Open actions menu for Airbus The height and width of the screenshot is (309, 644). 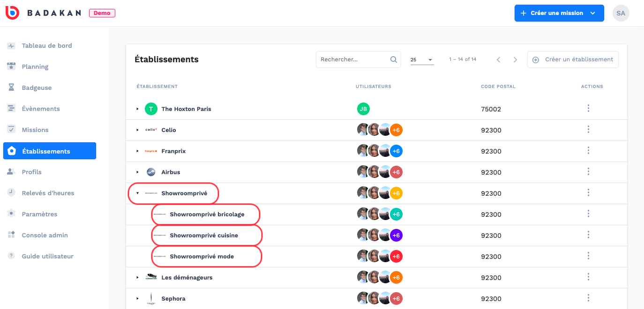(588, 172)
